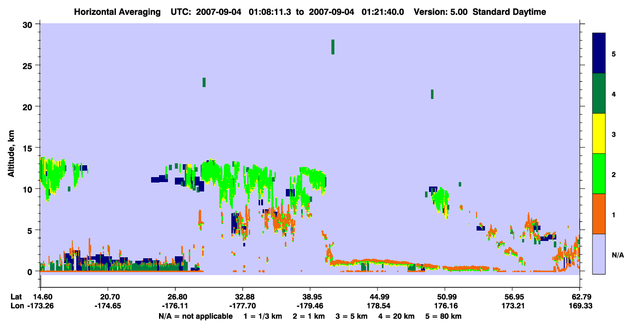Click the dark green colorbar segment labeled 4
644x330 pixels.
click(x=599, y=94)
